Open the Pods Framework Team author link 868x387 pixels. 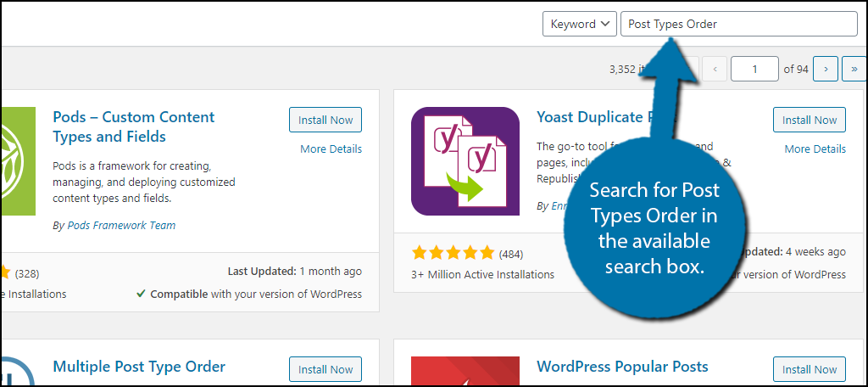click(x=121, y=225)
